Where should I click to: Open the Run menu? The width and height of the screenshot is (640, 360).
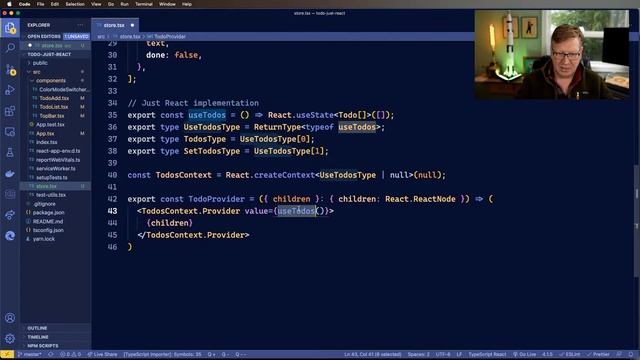pyautogui.click(x=124, y=4)
